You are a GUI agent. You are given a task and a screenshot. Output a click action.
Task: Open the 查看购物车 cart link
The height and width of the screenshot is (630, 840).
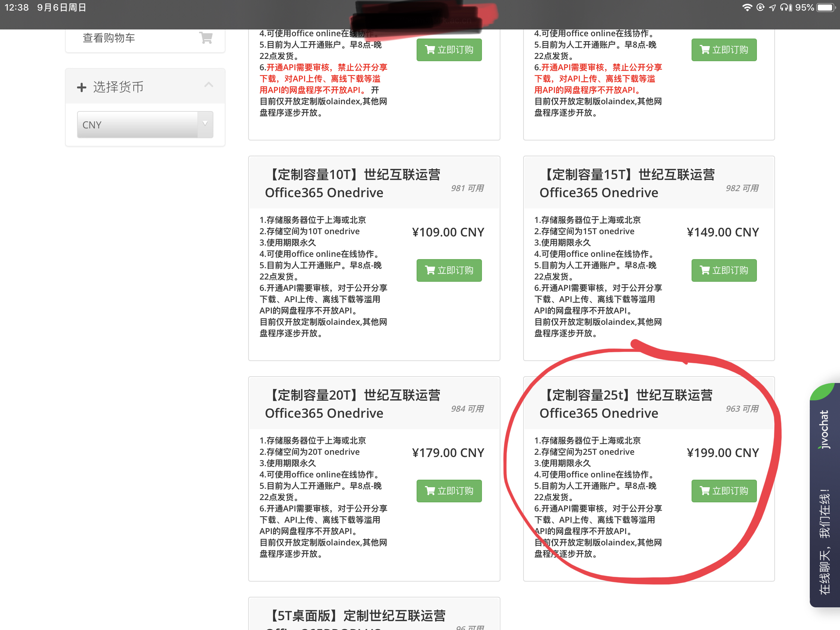tap(109, 38)
